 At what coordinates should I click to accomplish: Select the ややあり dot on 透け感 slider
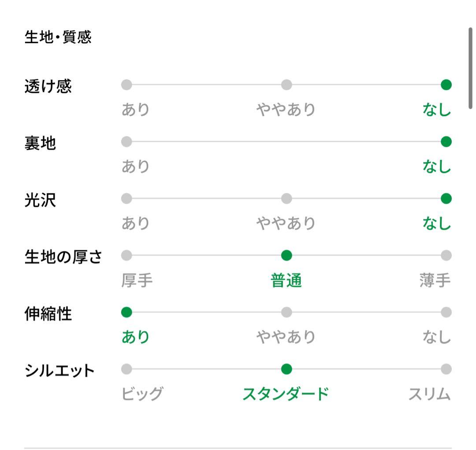(286, 85)
